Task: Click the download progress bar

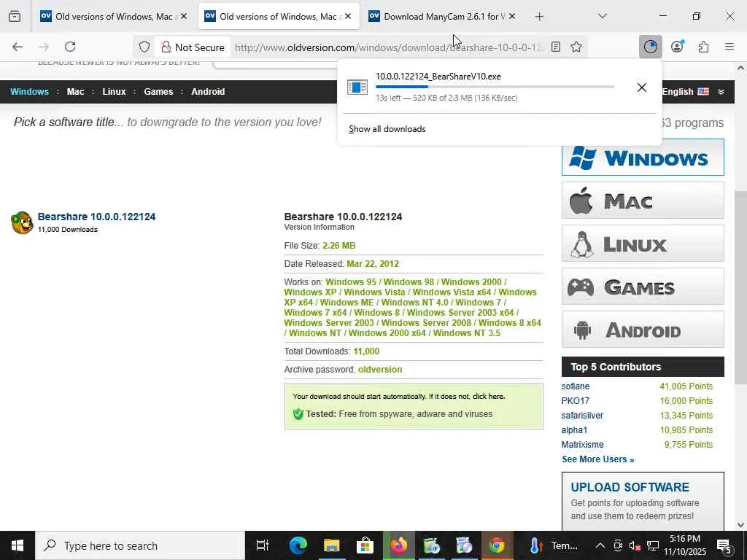Action: click(495, 87)
